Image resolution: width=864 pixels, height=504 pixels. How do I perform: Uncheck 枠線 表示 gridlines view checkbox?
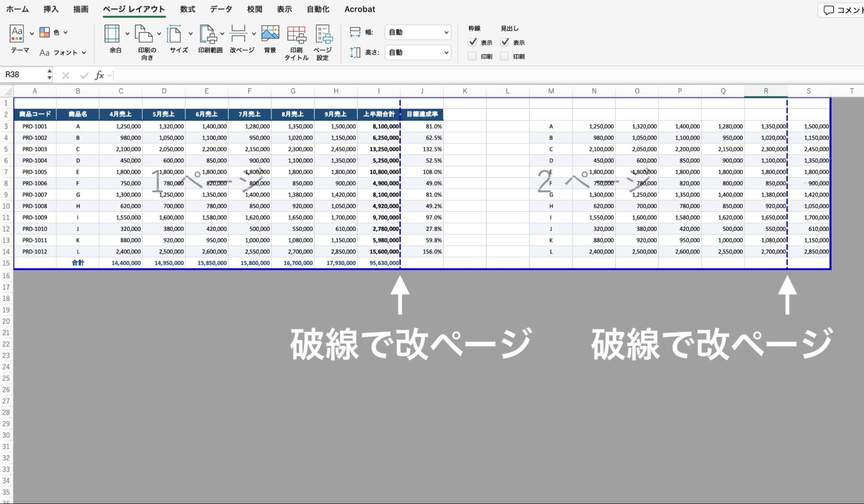click(x=472, y=42)
